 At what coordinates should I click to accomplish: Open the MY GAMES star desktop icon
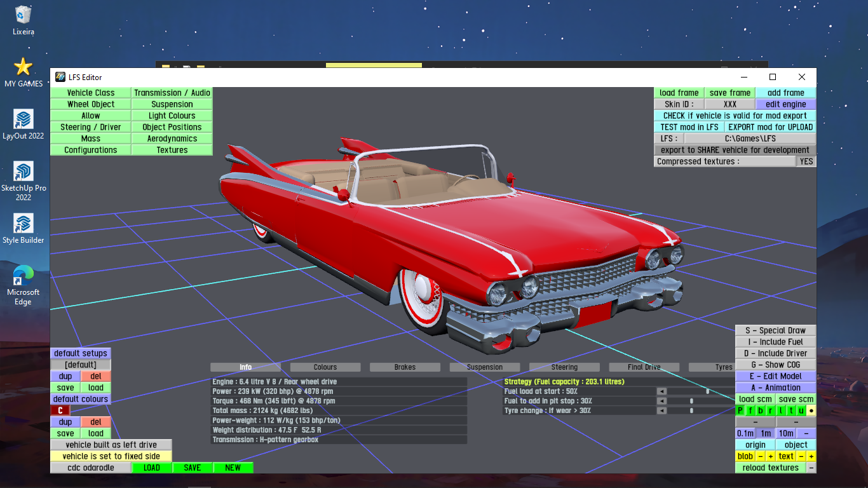pos(24,72)
